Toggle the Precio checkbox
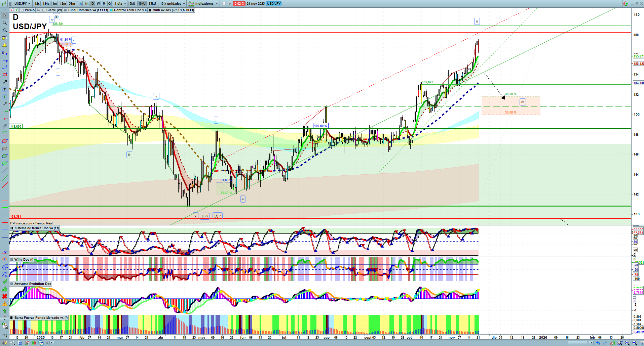 pyautogui.click(x=22, y=10)
